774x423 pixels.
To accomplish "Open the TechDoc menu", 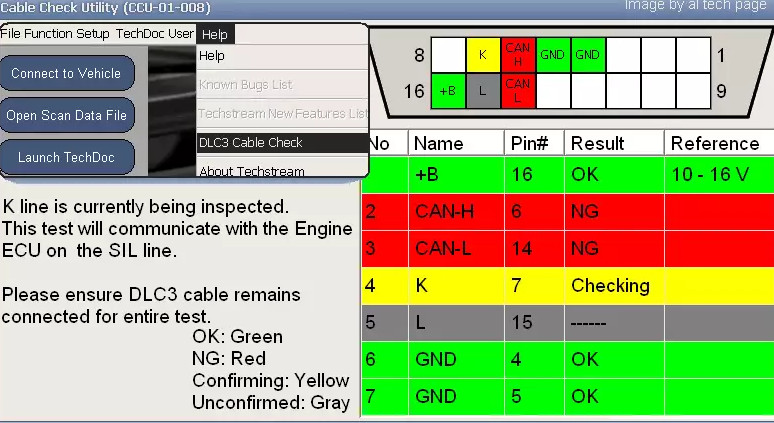I will (x=139, y=34).
